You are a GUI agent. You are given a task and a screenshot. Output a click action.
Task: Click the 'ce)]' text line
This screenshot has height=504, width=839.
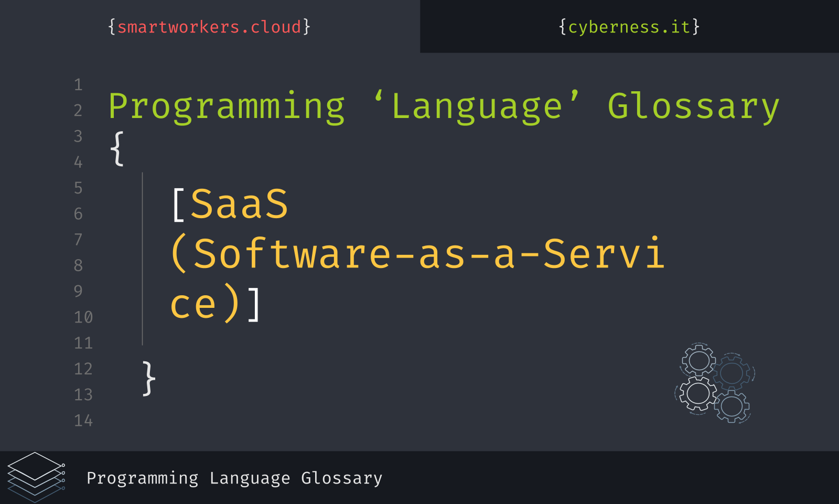(x=216, y=303)
